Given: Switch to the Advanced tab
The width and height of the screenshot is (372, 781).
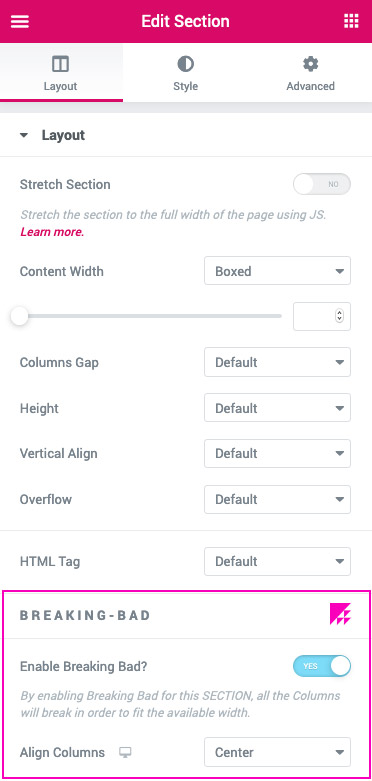Looking at the screenshot, I should pos(310,73).
